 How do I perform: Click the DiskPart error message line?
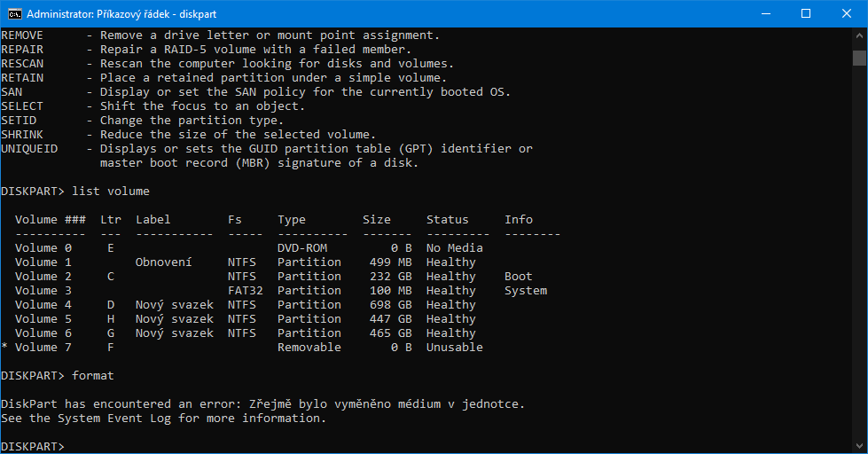(x=262, y=404)
